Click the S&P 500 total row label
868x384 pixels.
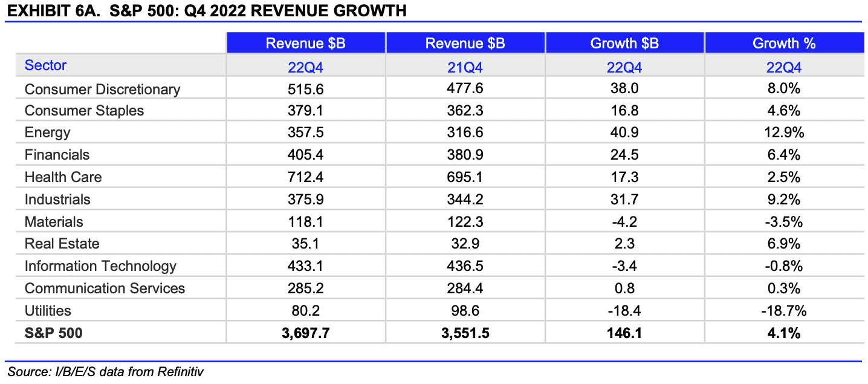point(53,333)
